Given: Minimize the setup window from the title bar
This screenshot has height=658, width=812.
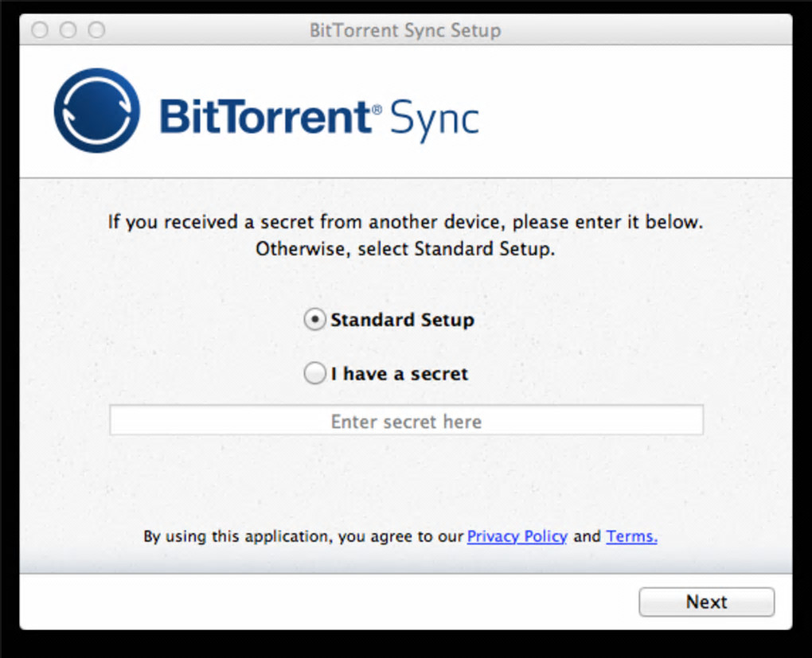Looking at the screenshot, I should click(x=68, y=31).
